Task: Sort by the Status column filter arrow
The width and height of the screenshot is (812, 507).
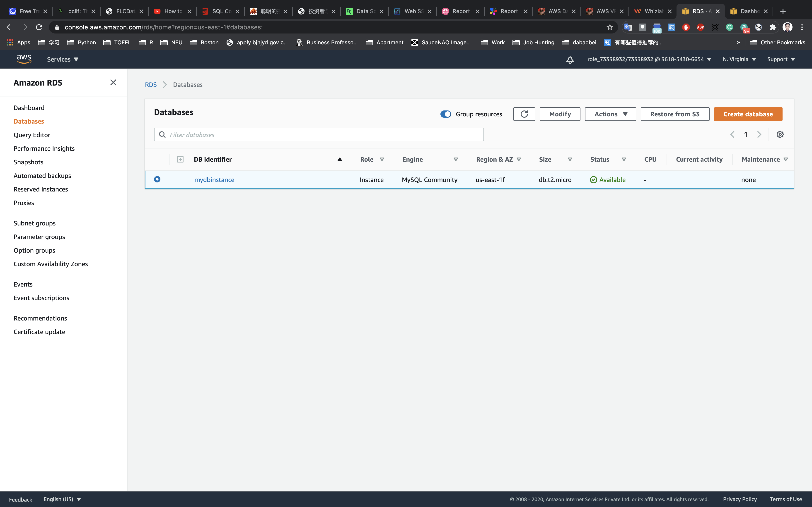Action: coord(624,159)
